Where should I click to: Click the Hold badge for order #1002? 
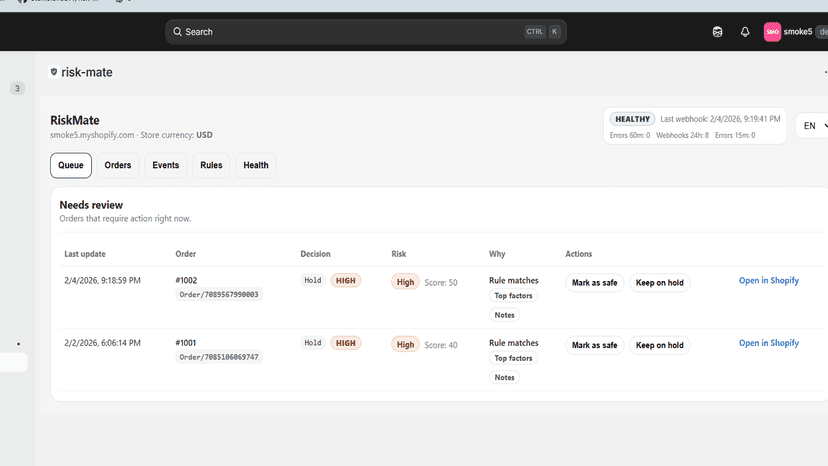[313, 281]
